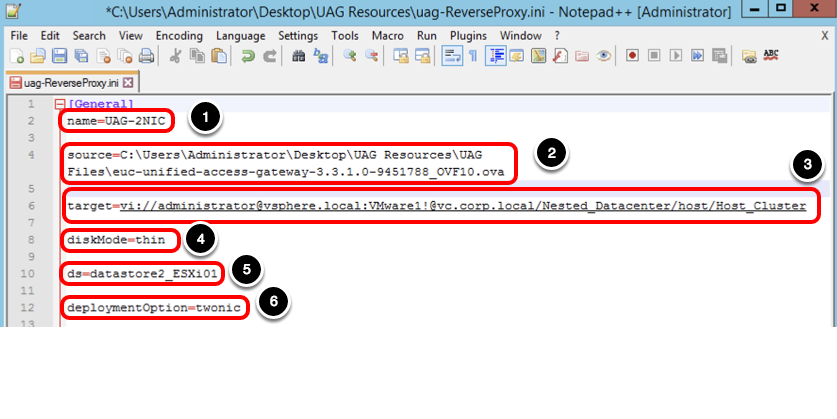Open the View menu
Image resolution: width=837 pixels, height=419 pixels.
click(131, 36)
